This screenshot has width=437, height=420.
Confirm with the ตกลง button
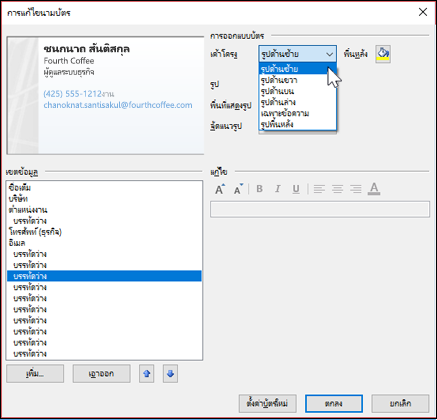pyautogui.click(x=334, y=404)
